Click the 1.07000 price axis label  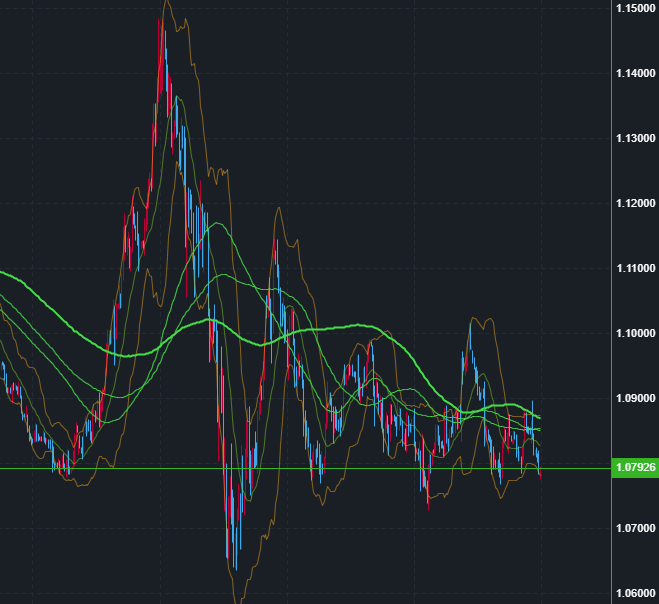pyautogui.click(x=635, y=528)
